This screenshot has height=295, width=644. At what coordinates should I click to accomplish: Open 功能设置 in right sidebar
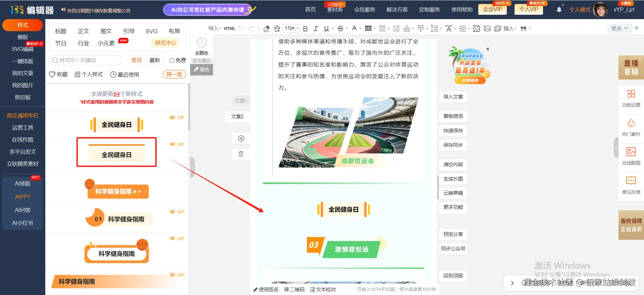[631, 98]
